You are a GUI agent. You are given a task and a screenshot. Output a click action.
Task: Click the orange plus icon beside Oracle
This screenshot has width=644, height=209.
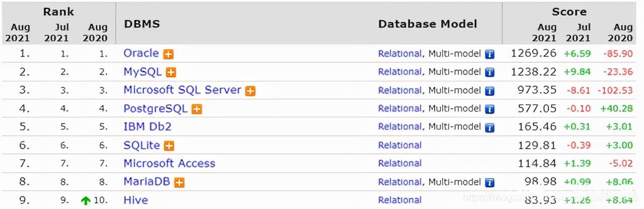tap(168, 54)
